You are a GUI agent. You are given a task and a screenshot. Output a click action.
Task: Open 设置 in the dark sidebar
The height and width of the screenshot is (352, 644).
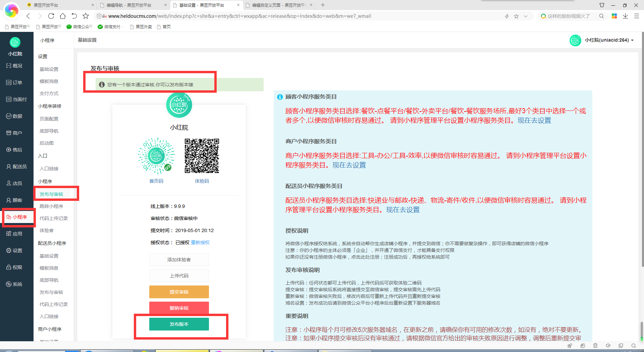(x=14, y=251)
